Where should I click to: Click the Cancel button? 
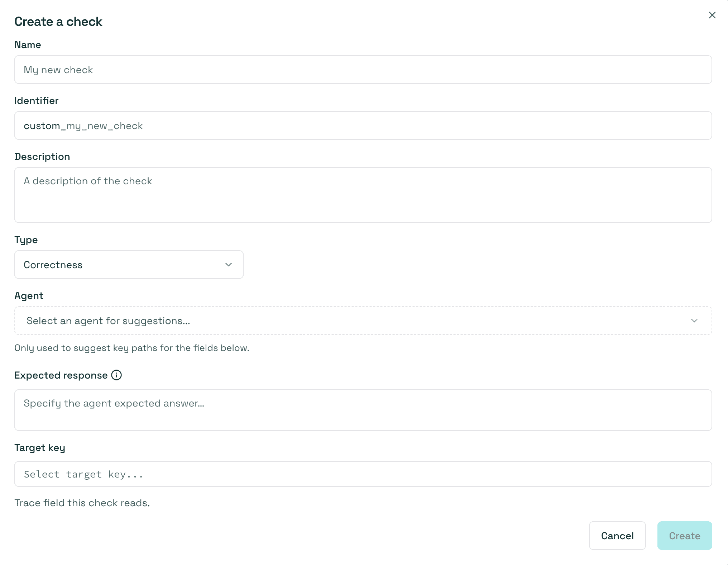(617, 536)
